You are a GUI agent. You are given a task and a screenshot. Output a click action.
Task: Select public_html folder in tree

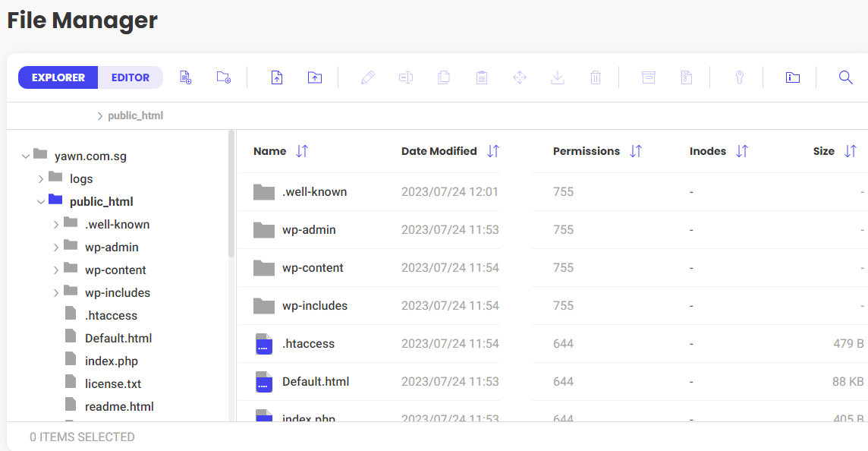tap(102, 202)
